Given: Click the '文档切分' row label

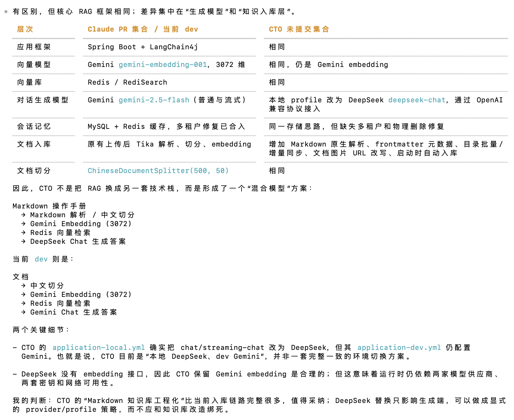Looking at the screenshot, I should click(x=34, y=171).
